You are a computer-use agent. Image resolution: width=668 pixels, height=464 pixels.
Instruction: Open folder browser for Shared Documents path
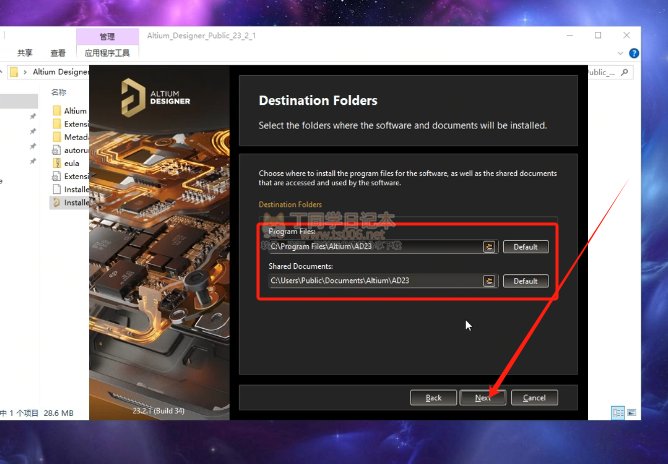click(x=489, y=281)
